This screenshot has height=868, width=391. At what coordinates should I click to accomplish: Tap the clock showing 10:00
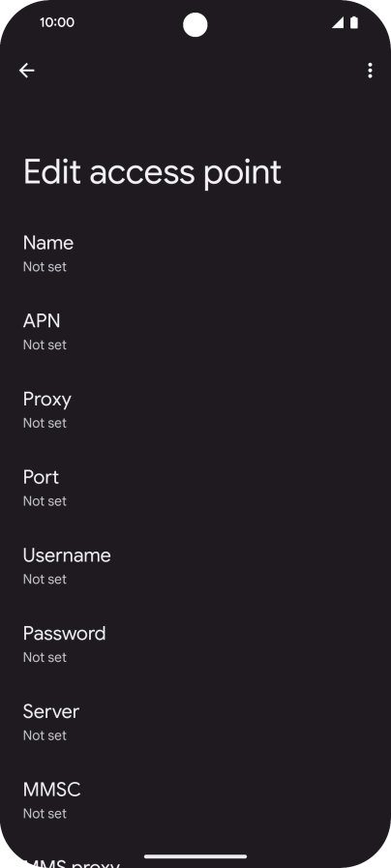(56, 22)
